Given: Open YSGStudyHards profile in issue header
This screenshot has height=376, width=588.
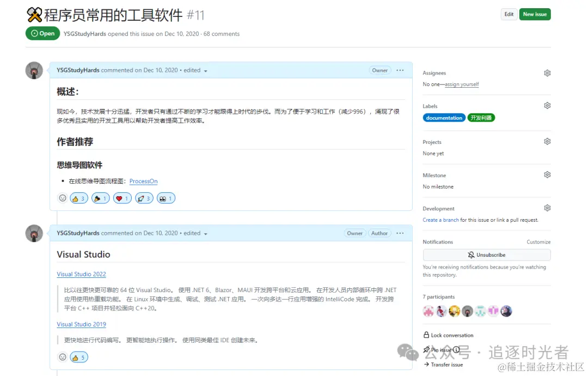Looking at the screenshot, I should [x=85, y=34].
